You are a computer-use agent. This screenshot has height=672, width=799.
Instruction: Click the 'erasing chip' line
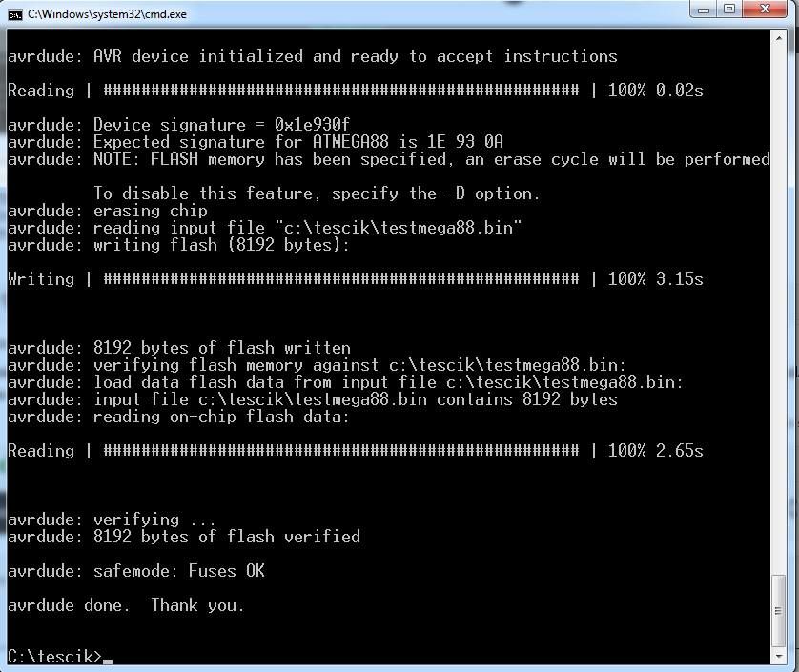[x=108, y=211]
